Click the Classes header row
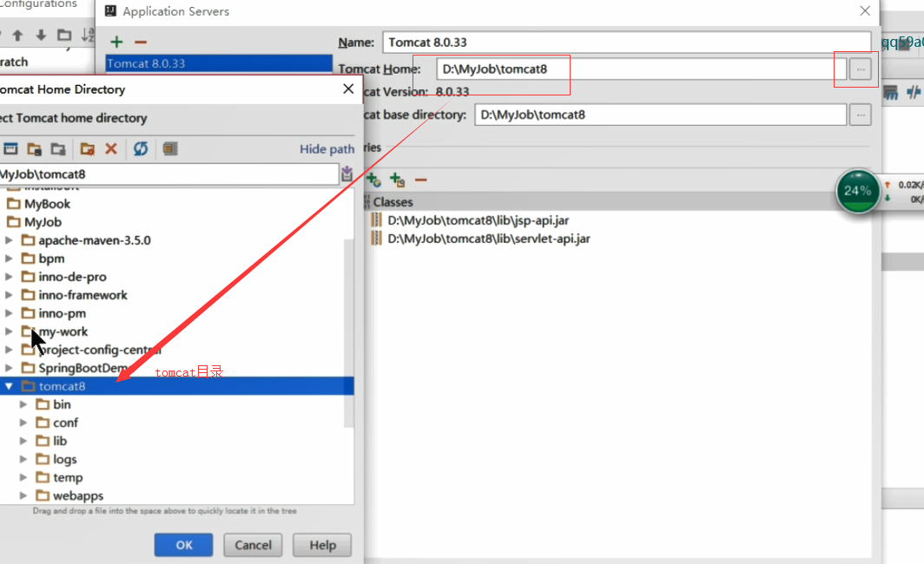Viewport: 924px width, 564px height. (x=617, y=202)
